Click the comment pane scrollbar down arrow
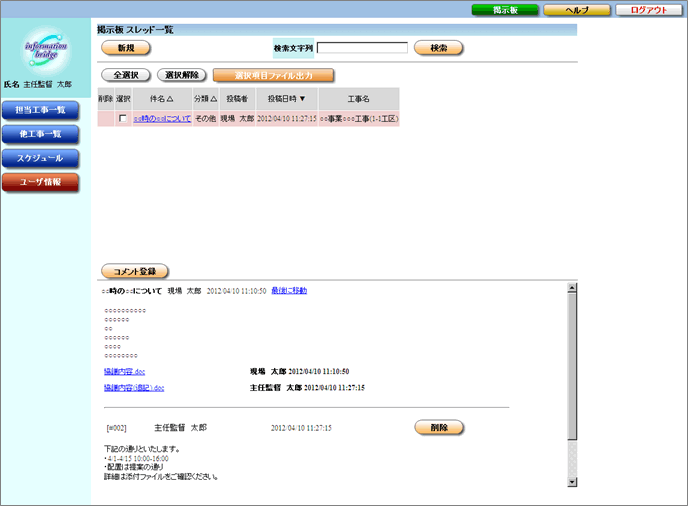Viewport: 688px width, 506px height. (x=572, y=481)
